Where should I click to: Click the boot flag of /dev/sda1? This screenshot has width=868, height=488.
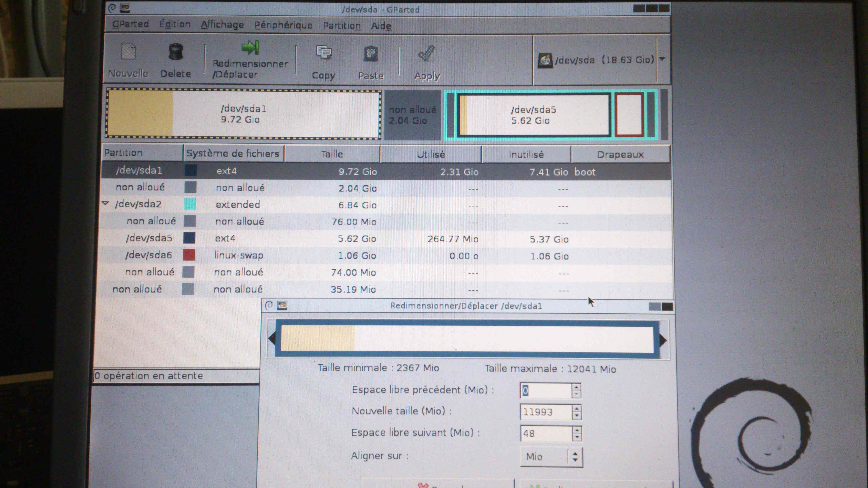pyautogui.click(x=585, y=172)
